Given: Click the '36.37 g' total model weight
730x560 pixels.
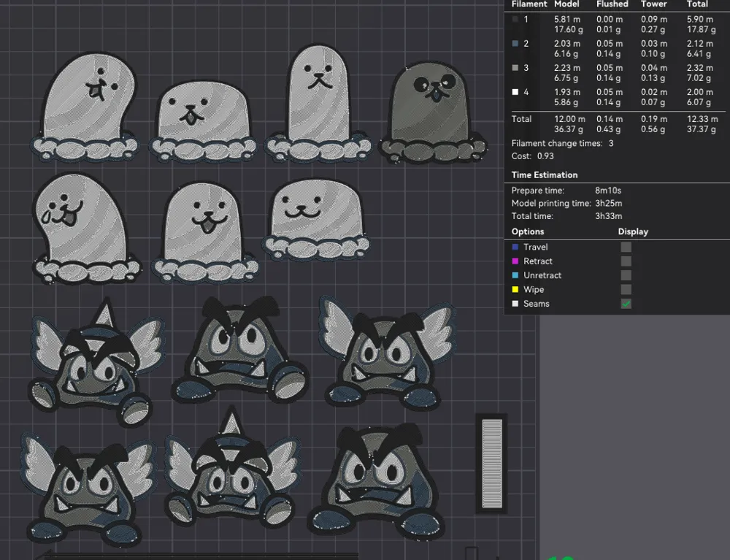Looking at the screenshot, I should pos(568,129).
